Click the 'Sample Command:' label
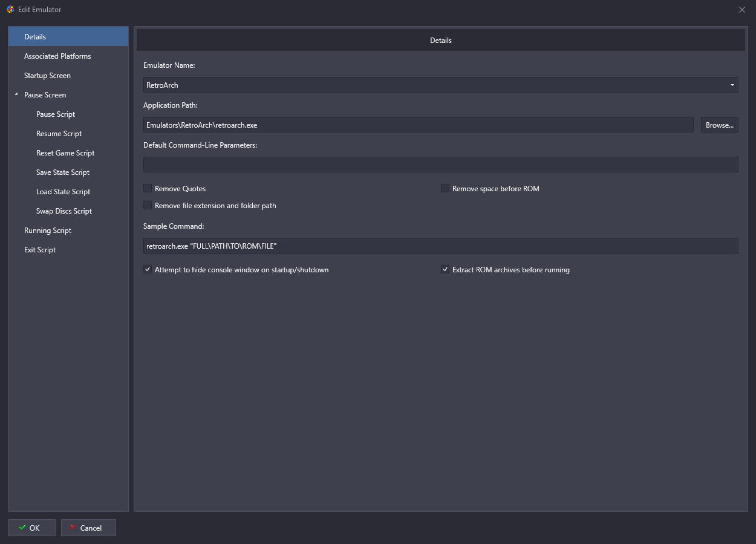 [174, 226]
